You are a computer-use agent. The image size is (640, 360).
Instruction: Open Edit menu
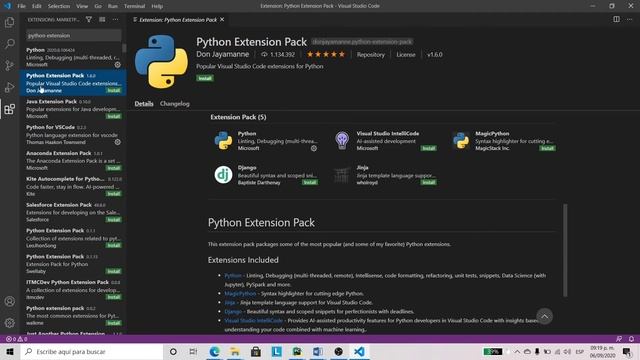coord(37,6)
